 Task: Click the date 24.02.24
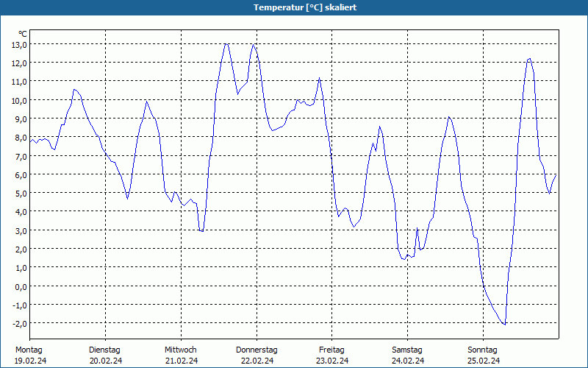pyautogui.click(x=408, y=361)
